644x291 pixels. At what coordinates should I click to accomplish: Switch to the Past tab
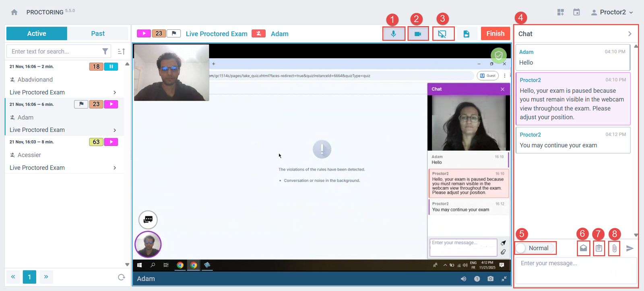[x=97, y=34]
